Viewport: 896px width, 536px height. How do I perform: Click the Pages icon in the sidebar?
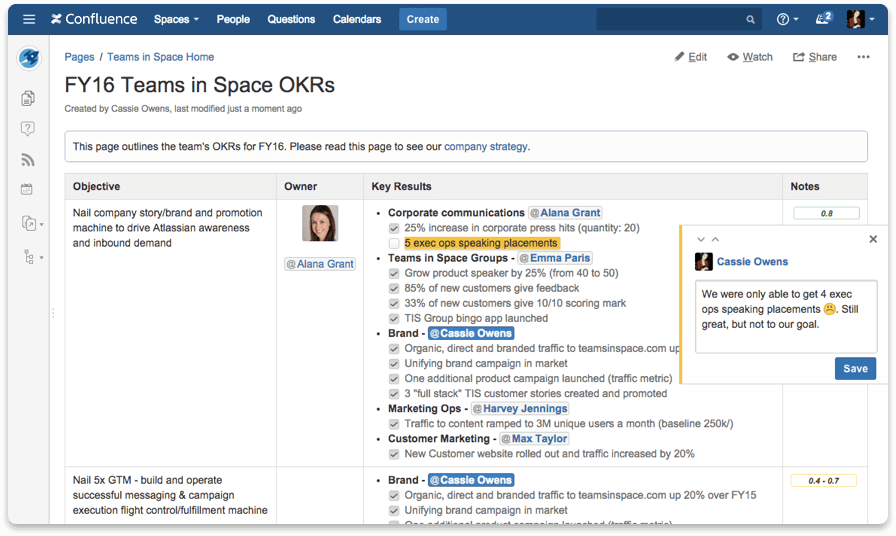[28, 98]
